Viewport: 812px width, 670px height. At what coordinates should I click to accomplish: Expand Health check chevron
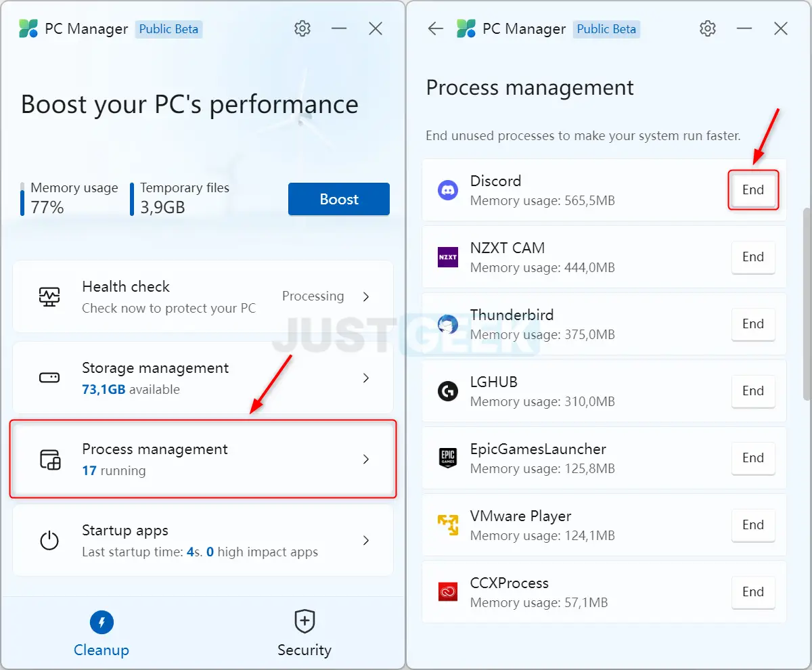(366, 296)
